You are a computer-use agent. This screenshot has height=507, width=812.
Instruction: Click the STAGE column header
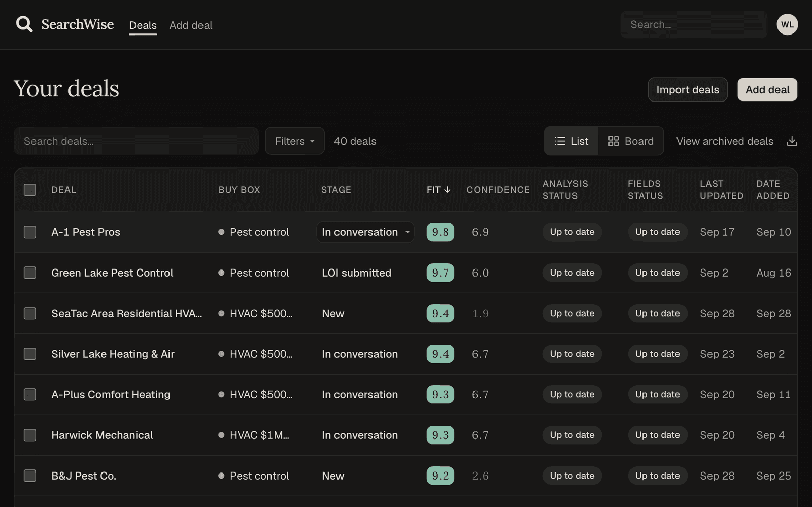336,190
